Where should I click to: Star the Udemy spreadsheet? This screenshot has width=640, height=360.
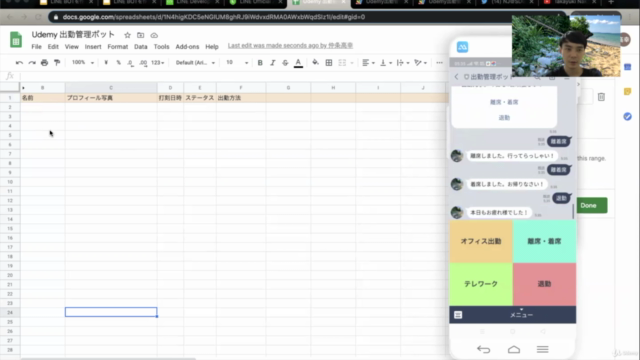click(127, 35)
